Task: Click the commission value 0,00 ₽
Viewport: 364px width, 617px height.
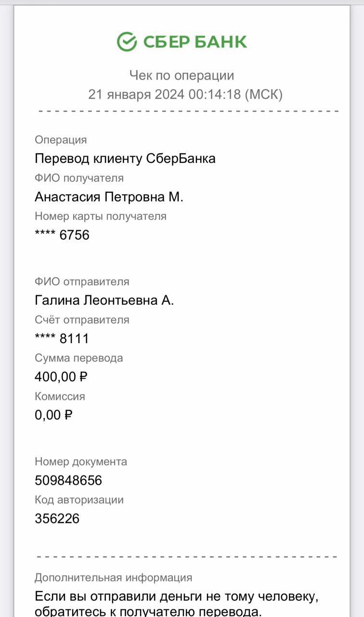Action: [53, 415]
